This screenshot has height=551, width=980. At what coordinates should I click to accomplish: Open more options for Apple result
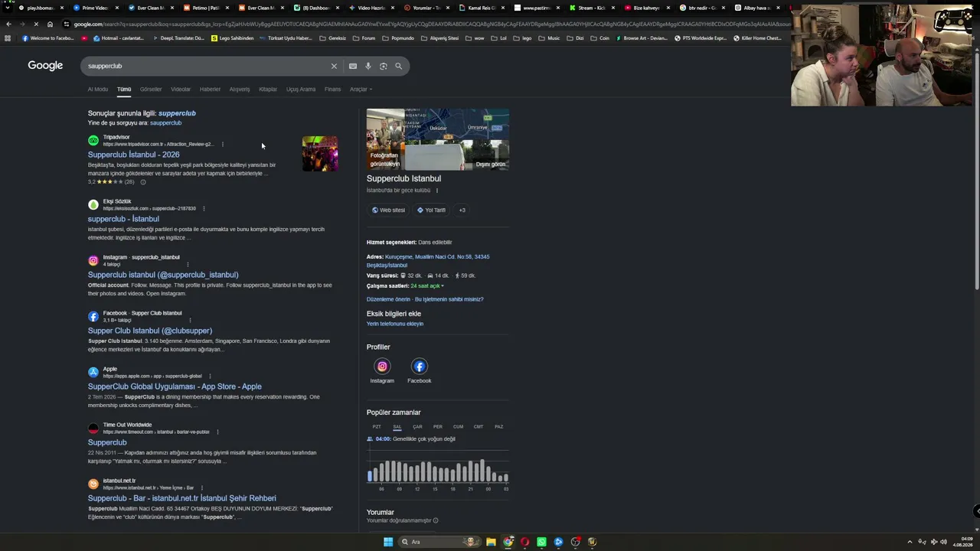210,376
